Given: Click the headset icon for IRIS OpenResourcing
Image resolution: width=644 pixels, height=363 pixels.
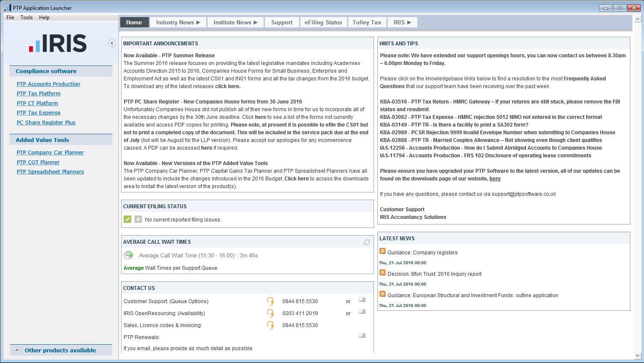Looking at the screenshot, I should pyautogui.click(x=270, y=313).
